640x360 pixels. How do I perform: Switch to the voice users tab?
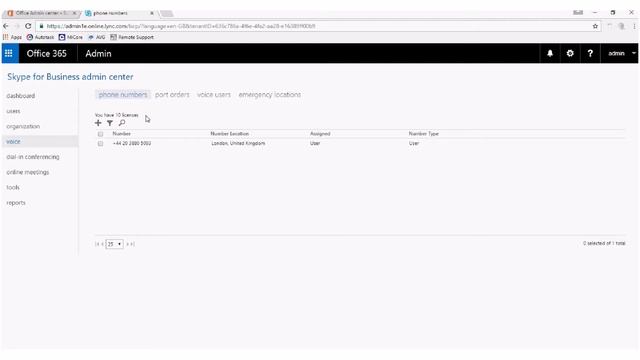214,95
